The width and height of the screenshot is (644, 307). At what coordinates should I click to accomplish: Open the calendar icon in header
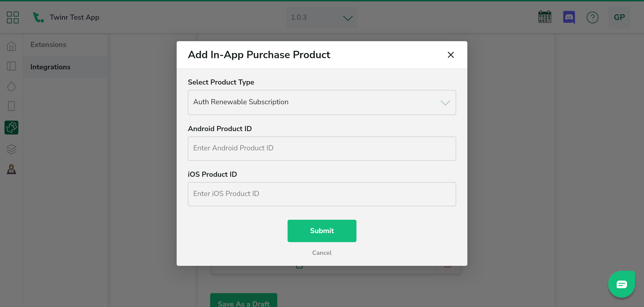pos(544,17)
